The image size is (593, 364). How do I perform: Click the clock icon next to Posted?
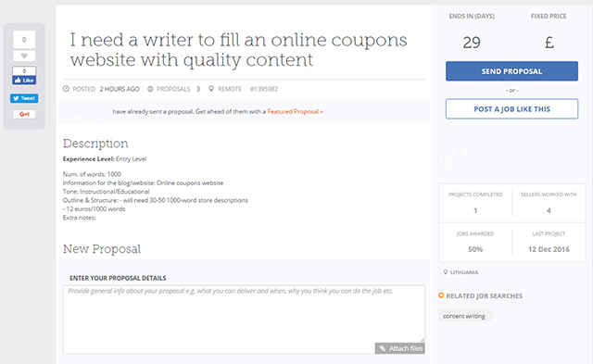coord(66,89)
